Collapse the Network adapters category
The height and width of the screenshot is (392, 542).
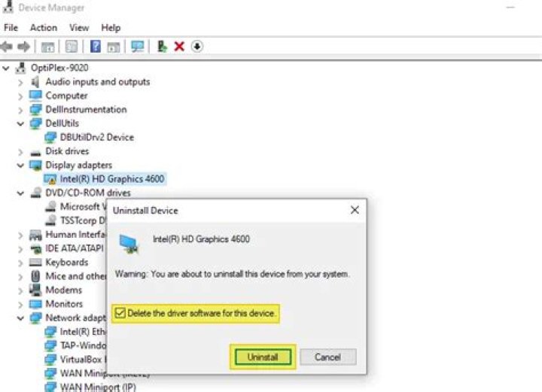[20, 318]
